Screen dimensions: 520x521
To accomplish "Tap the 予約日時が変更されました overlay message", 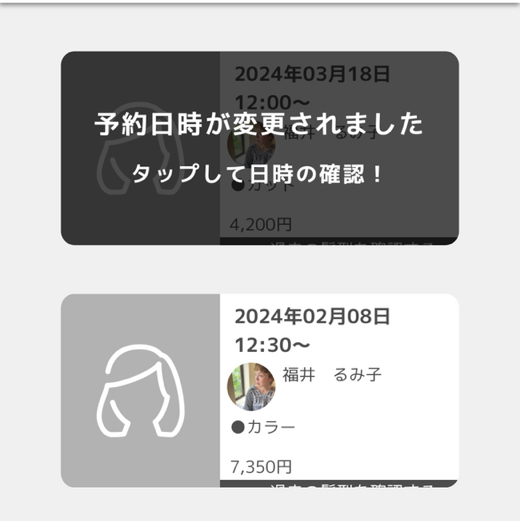I will pyautogui.click(x=259, y=124).
